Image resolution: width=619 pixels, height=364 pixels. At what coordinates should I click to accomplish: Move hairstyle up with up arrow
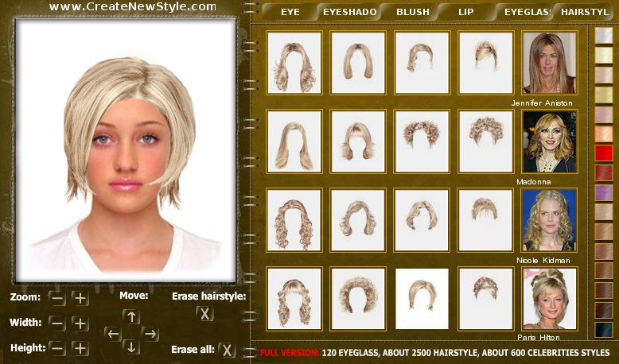[x=131, y=316]
